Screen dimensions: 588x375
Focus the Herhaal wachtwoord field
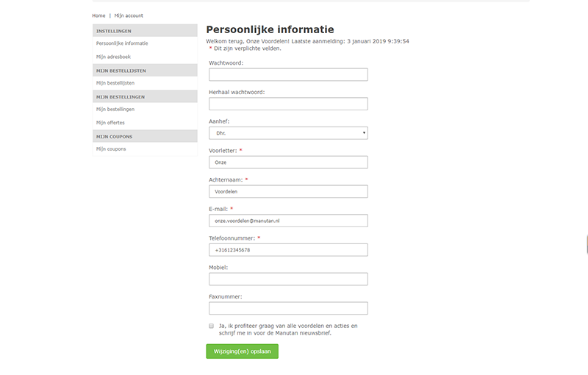[288, 104]
